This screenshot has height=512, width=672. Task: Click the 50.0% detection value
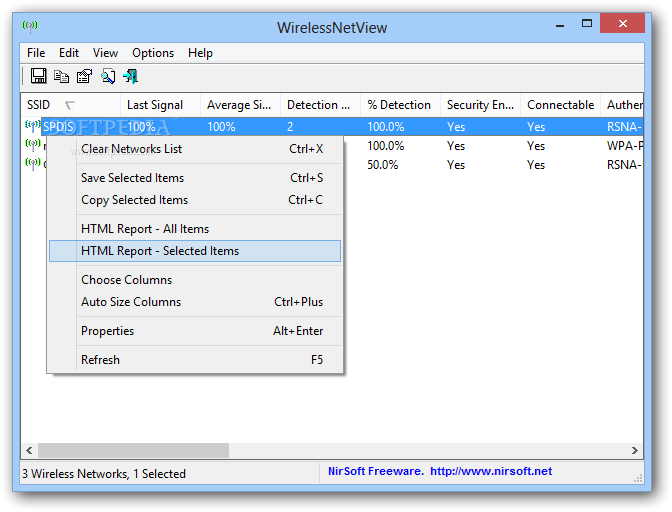coord(383,165)
